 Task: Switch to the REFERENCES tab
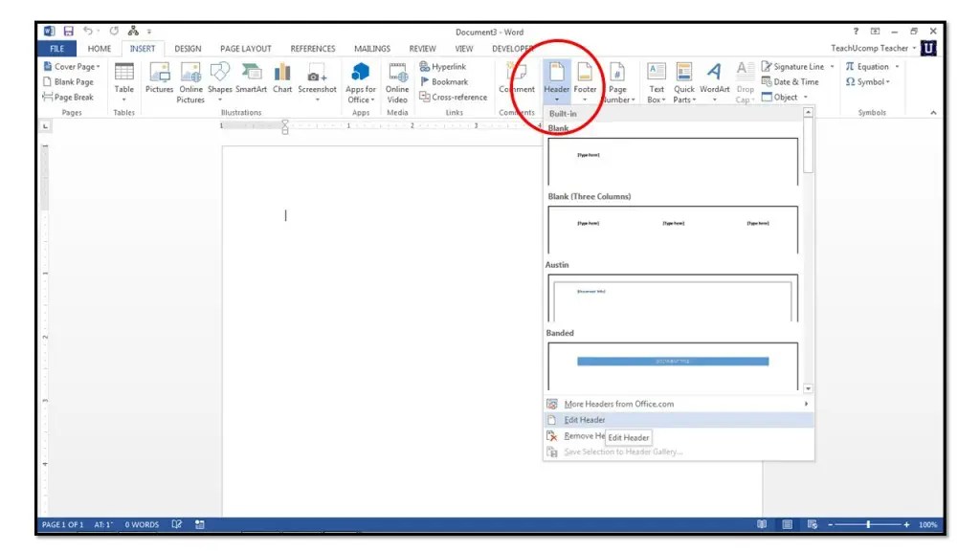pyautogui.click(x=313, y=49)
